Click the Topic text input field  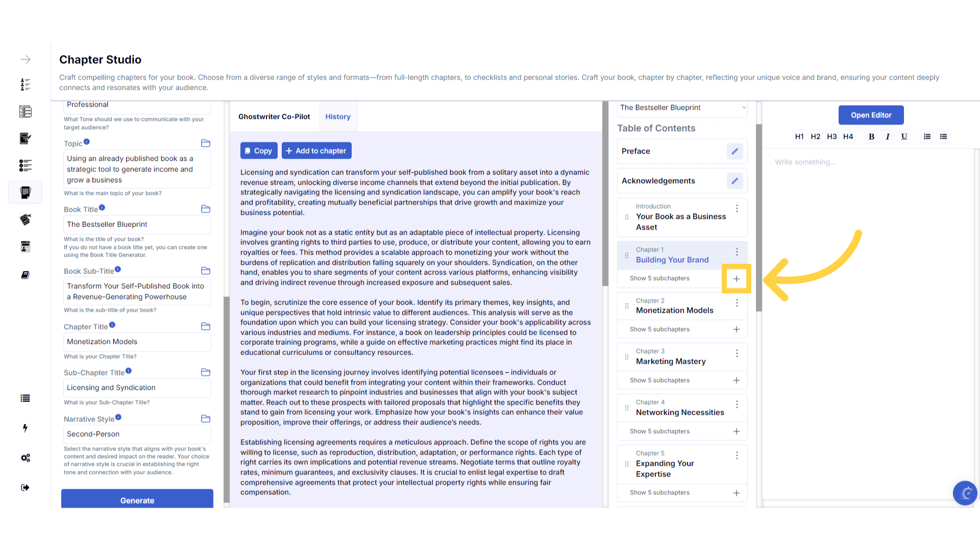pos(137,169)
